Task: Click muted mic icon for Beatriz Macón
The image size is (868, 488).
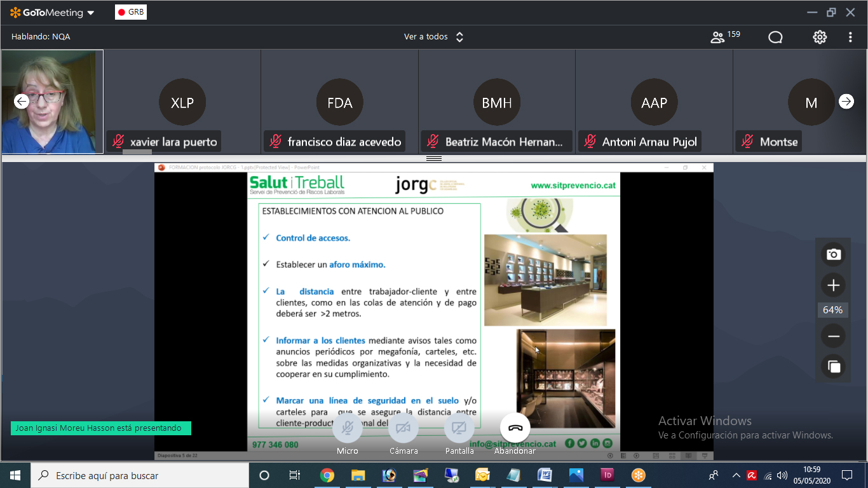Action: point(433,141)
